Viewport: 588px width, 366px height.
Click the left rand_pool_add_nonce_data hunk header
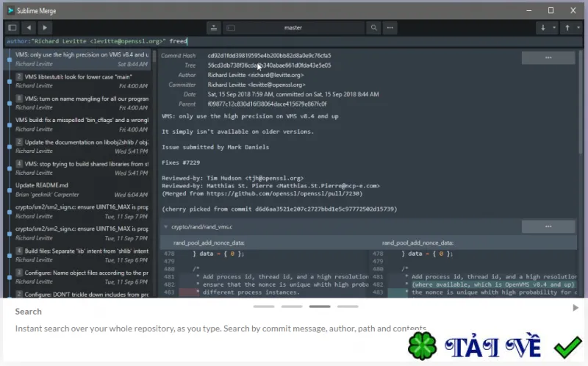coord(209,243)
